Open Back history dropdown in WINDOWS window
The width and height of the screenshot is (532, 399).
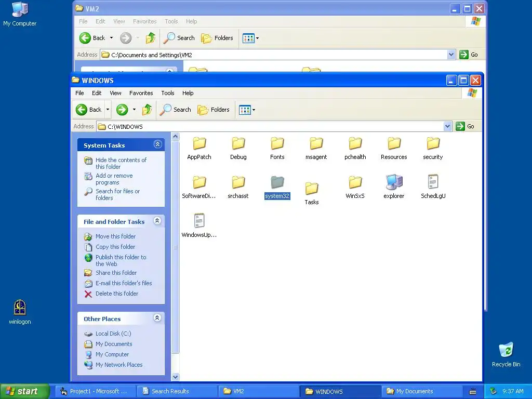pos(108,110)
